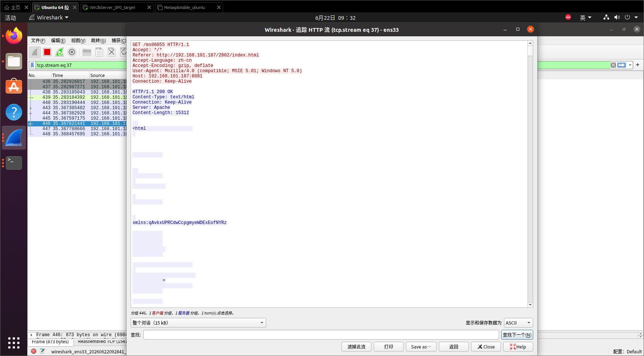
Task: Add a filter button with the plus icon
Action: pos(638,65)
